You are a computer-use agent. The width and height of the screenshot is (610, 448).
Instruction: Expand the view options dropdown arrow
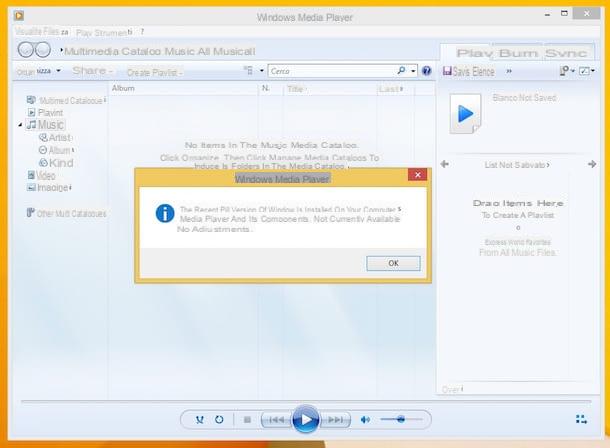click(262, 71)
